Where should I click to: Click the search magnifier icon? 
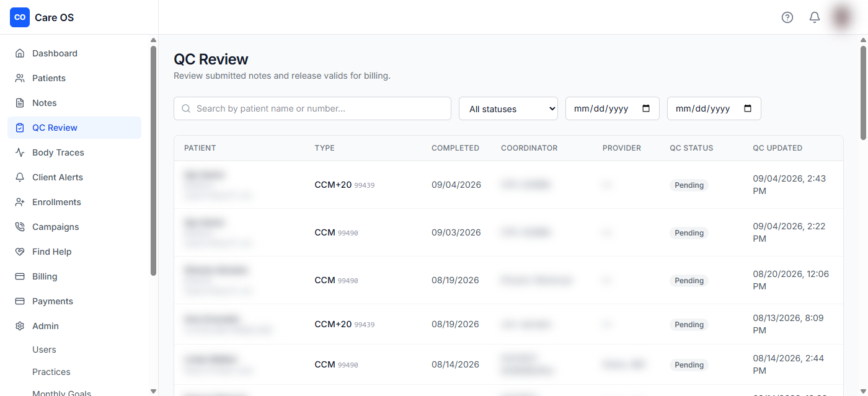tap(186, 108)
